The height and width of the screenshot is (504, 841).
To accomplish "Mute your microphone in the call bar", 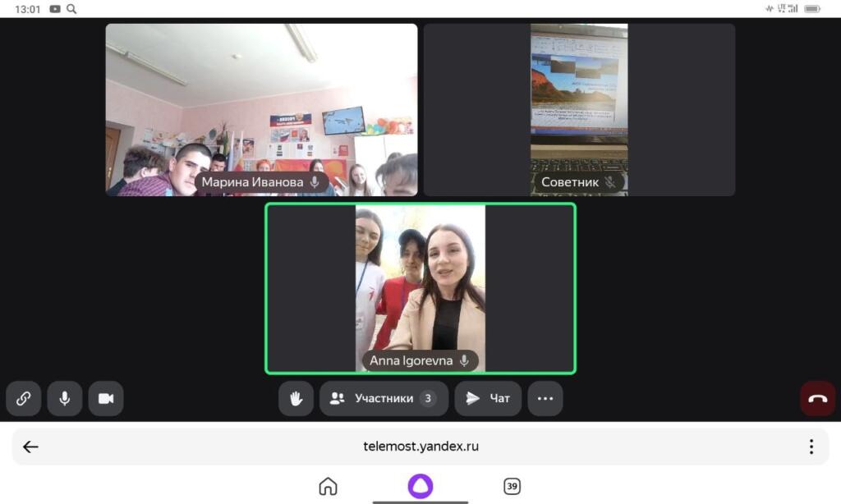I will point(65,398).
